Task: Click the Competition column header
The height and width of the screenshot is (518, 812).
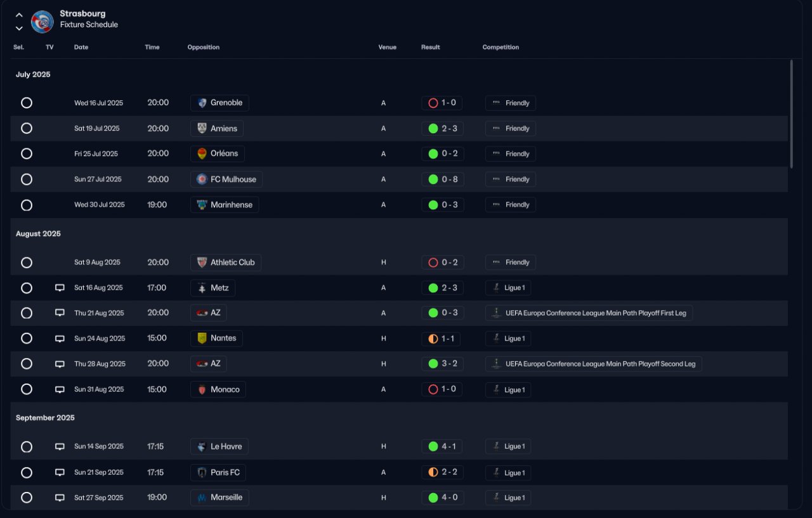Action: (501, 48)
